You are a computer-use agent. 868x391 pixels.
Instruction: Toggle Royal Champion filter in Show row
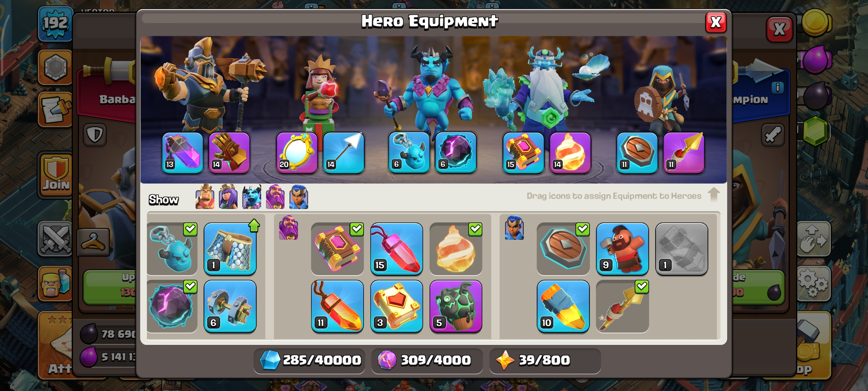click(299, 197)
